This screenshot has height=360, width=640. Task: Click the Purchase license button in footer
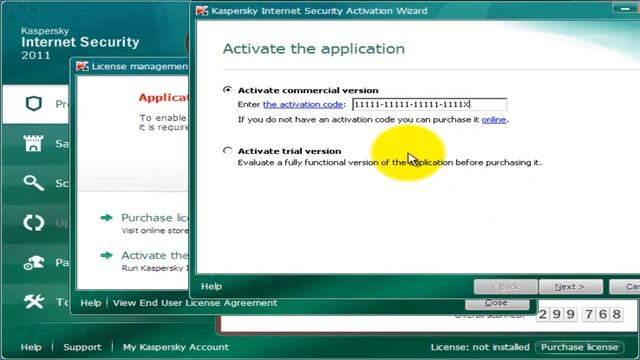coord(579,347)
